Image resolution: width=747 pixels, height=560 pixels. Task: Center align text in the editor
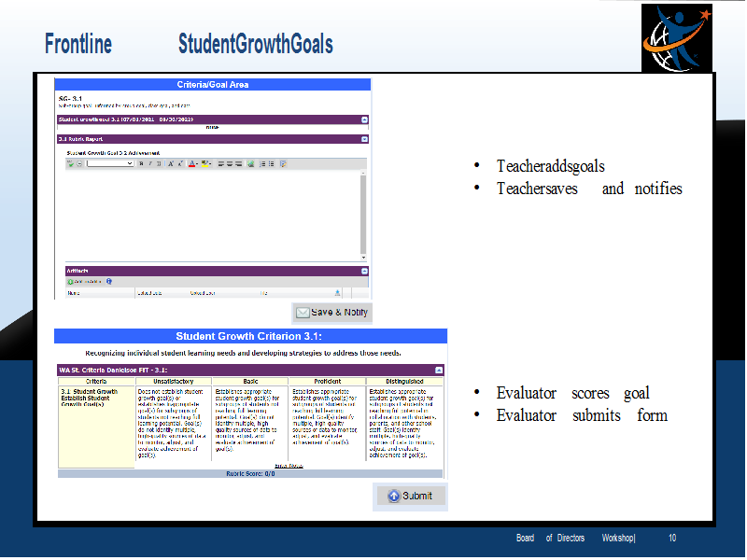(x=230, y=164)
